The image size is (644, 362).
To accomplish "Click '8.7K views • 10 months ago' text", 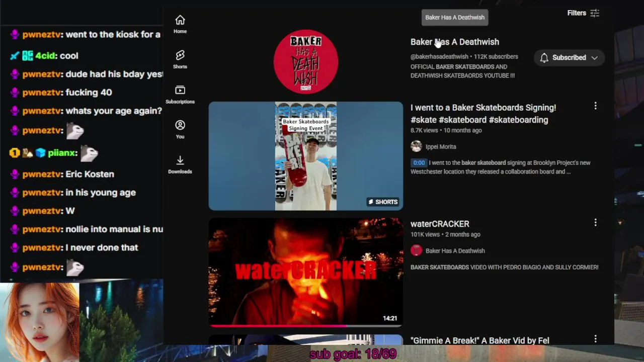I will [x=446, y=130].
